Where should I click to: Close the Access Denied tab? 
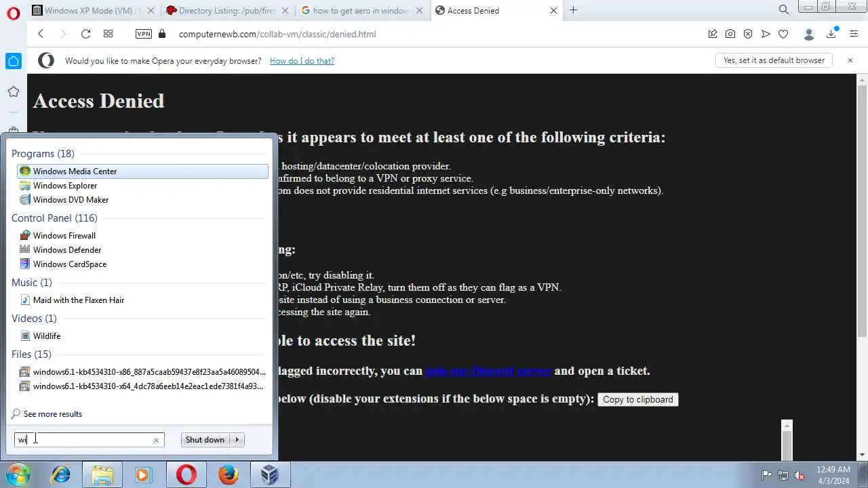pos(554,10)
